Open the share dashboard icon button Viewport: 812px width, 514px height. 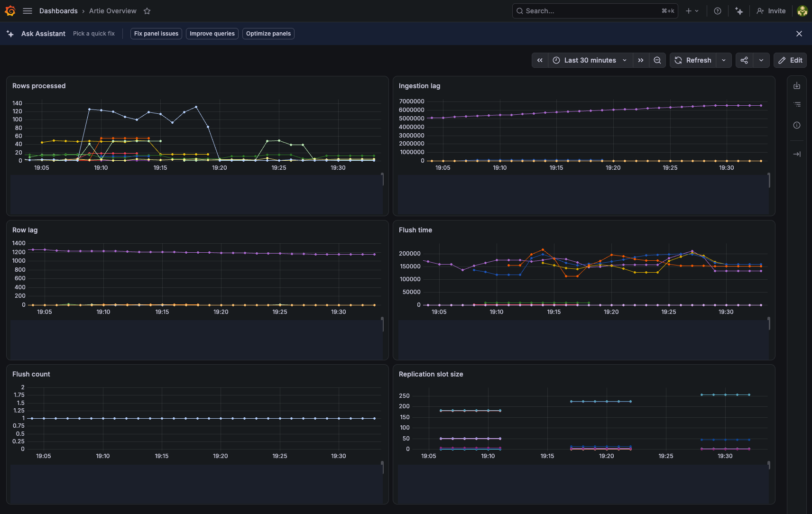coord(744,60)
